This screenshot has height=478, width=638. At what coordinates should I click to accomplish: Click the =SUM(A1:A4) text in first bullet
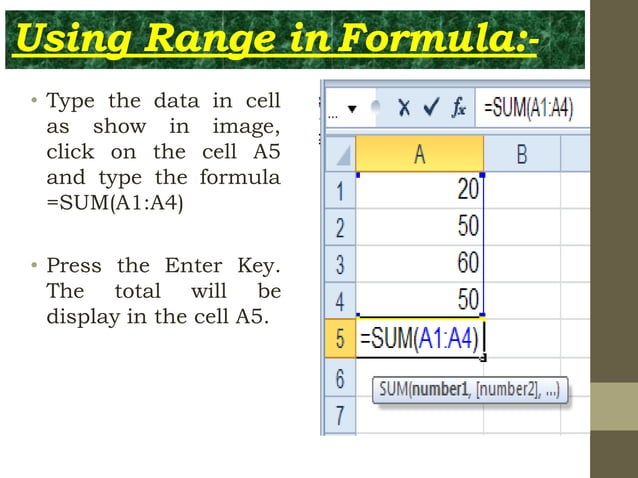(x=115, y=203)
